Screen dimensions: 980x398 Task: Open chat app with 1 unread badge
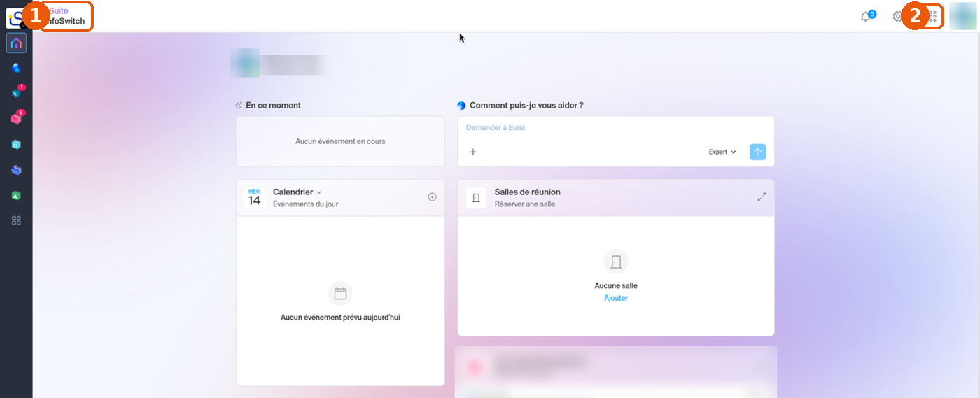[x=16, y=93]
